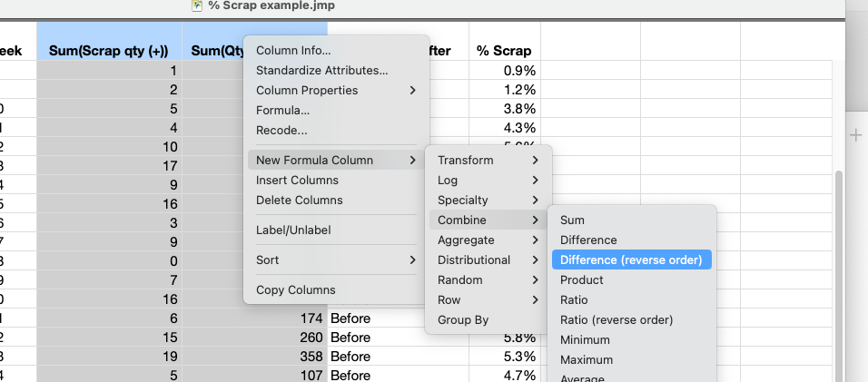868x382 pixels.
Task: Click the JMP file icon in title bar
Action: [197, 5]
